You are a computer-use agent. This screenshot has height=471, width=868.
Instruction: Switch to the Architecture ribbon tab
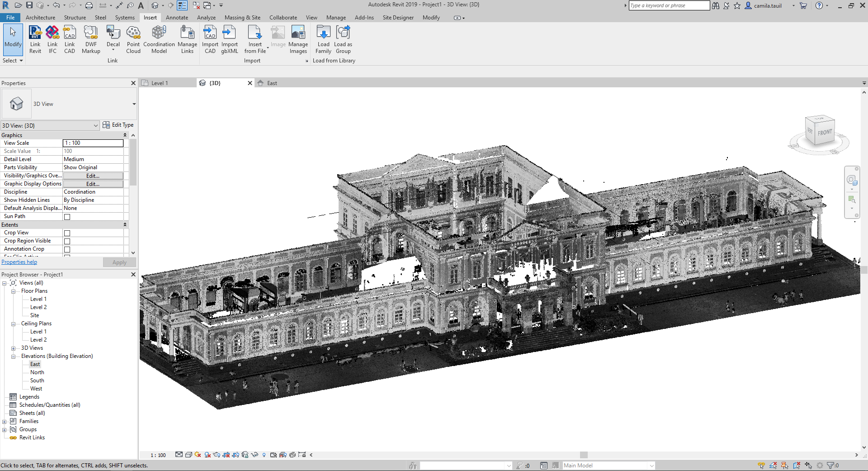pos(40,18)
